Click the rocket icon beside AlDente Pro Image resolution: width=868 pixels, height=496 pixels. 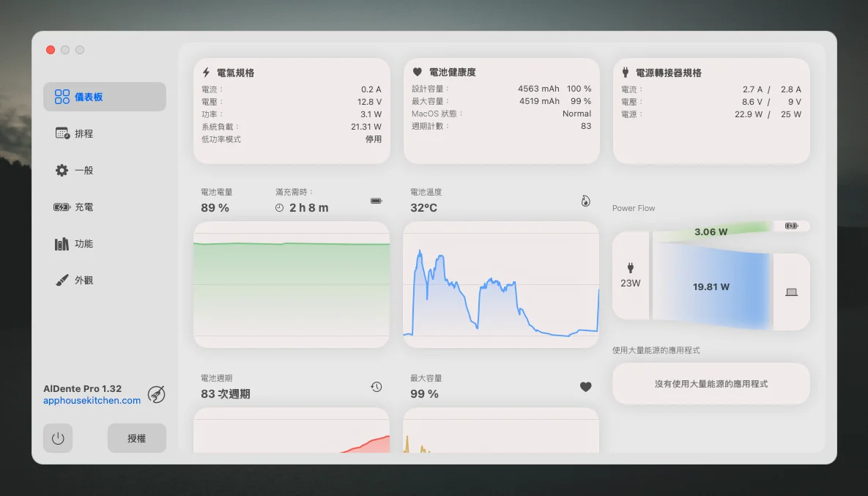click(x=156, y=394)
